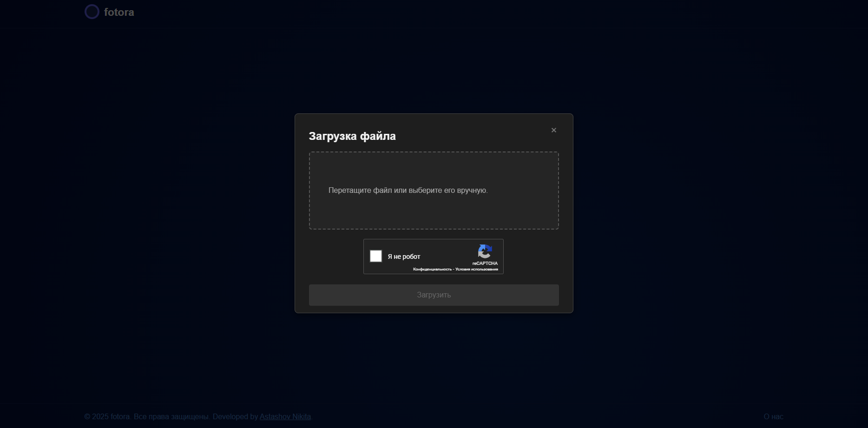This screenshot has height=428, width=868.
Task: Click the "Я не робот" label text
Action: tap(404, 256)
